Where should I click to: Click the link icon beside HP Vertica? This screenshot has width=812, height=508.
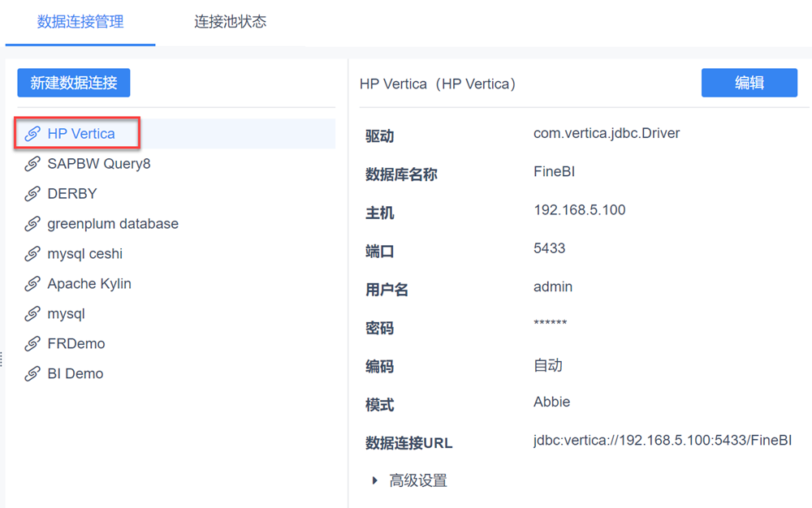[x=32, y=134]
